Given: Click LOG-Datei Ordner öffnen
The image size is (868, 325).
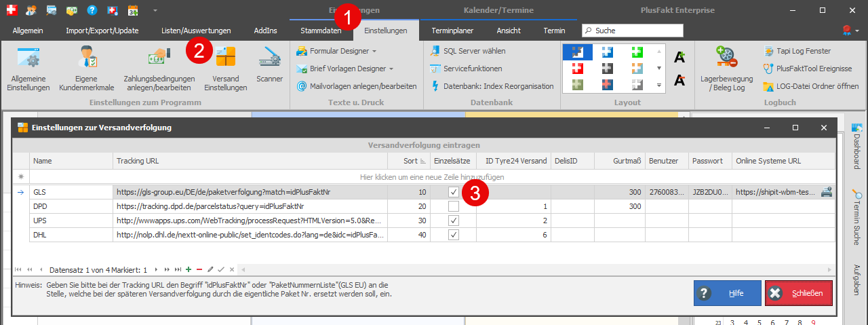Looking at the screenshot, I should (x=811, y=86).
